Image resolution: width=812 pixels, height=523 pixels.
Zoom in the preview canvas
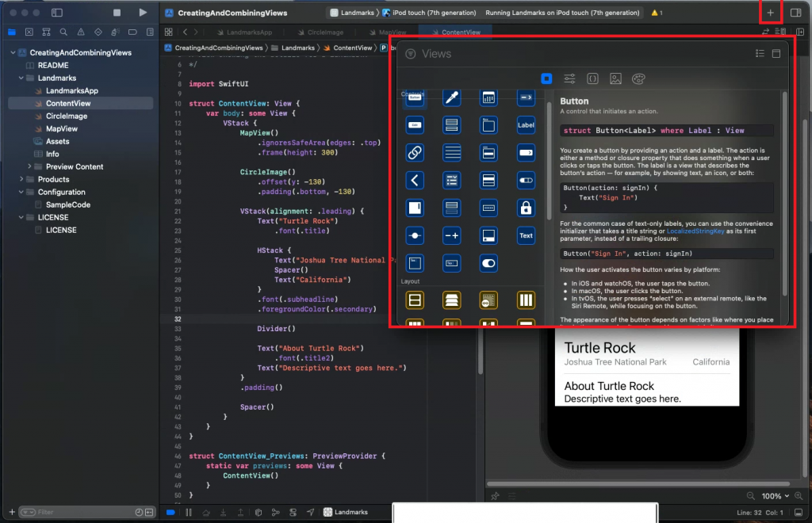pyautogui.click(x=799, y=496)
